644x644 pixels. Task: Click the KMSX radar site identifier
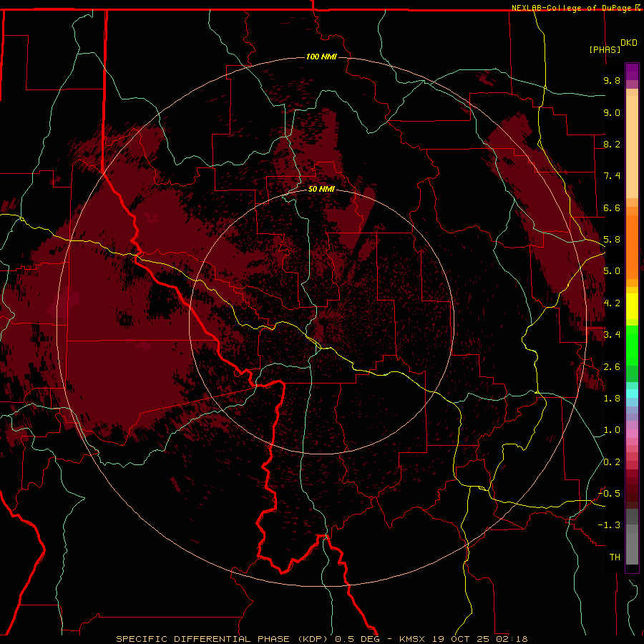pos(412,639)
